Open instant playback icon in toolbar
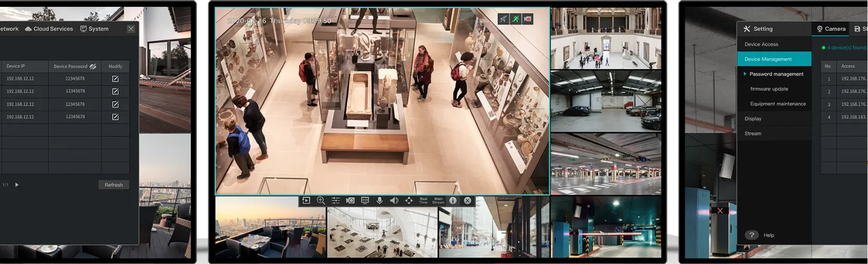Viewport: 868px width, 264px height. point(306,201)
